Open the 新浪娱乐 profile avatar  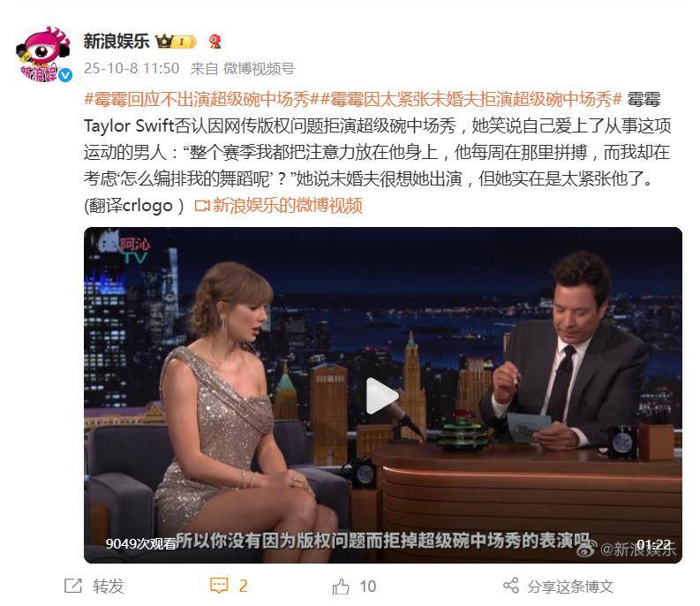click(43, 54)
